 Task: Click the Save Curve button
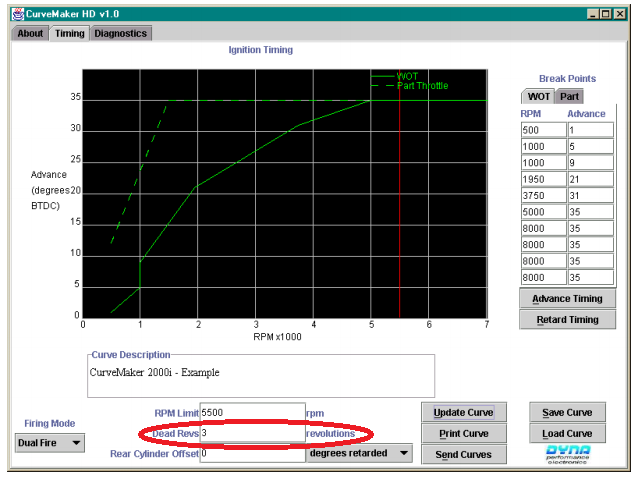point(567,412)
